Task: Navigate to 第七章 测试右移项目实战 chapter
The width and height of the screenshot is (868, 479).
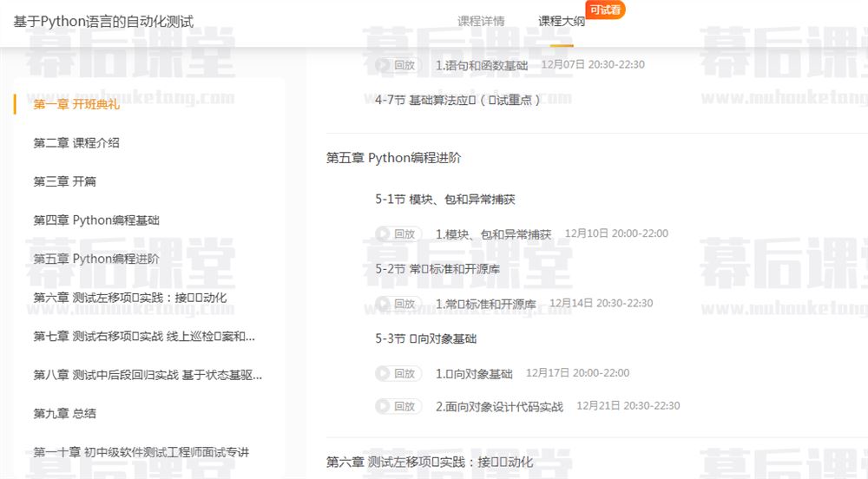Action: [144, 336]
